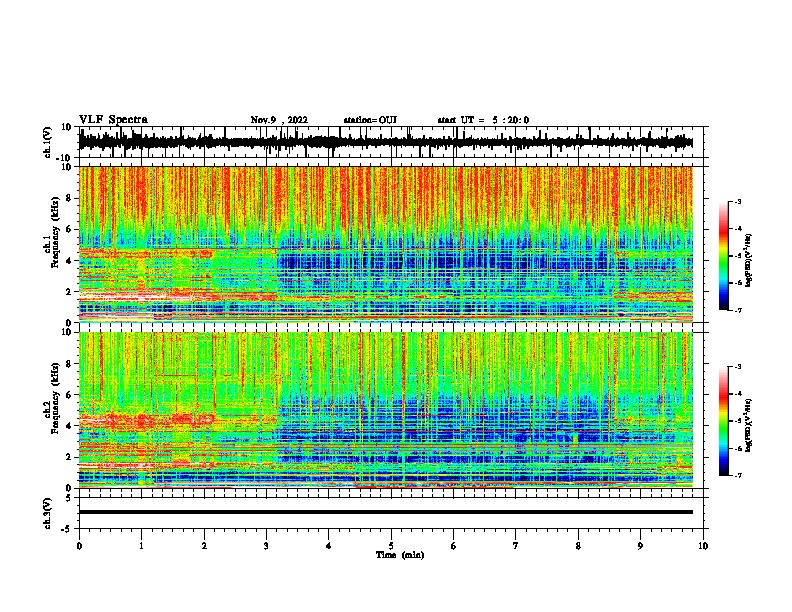This screenshot has width=792, height=612.
Task: Click time axis tick label "9"
Action: point(640,546)
